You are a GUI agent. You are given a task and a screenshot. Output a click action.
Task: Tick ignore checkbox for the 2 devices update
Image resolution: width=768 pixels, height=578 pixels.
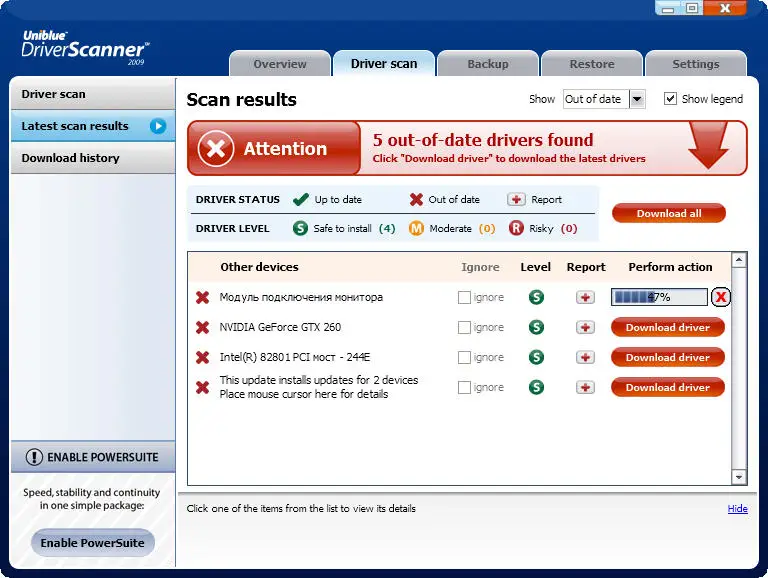coord(464,387)
